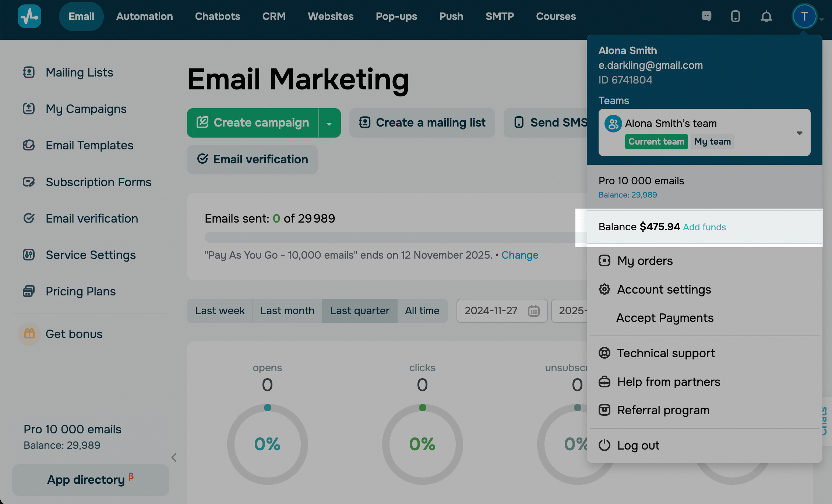Click the Add funds link
This screenshot has height=504, width=832.
(x=704, y=227)
